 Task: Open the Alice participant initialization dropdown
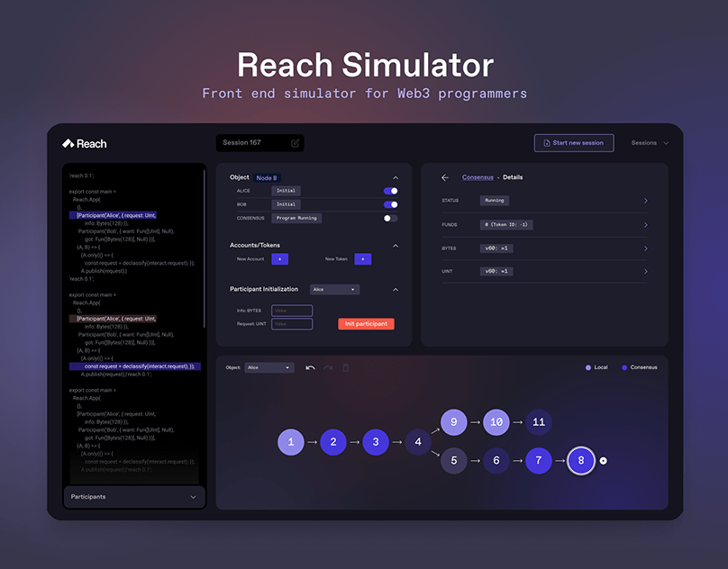click(335, 290)
